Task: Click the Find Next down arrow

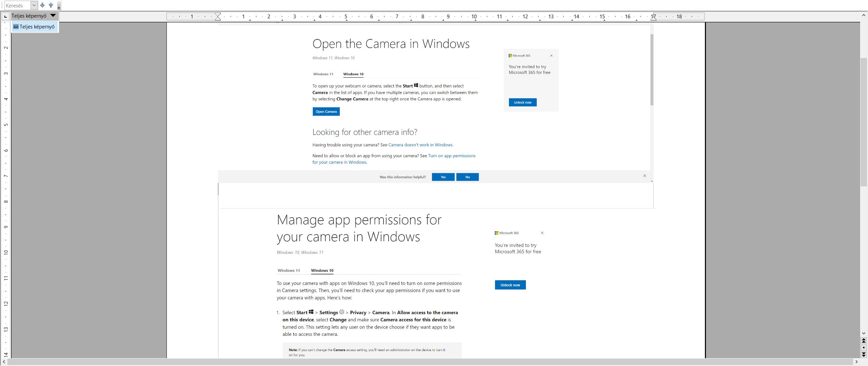Action: 42,5
